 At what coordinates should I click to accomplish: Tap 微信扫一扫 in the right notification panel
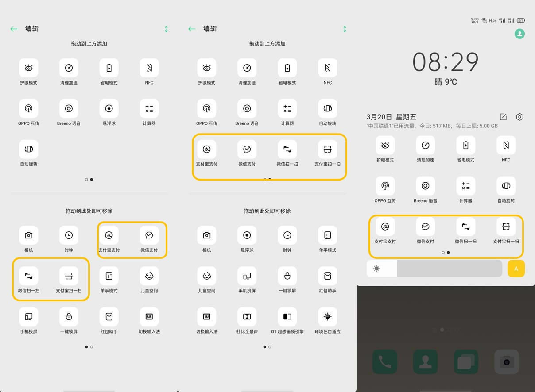(466, 227)
